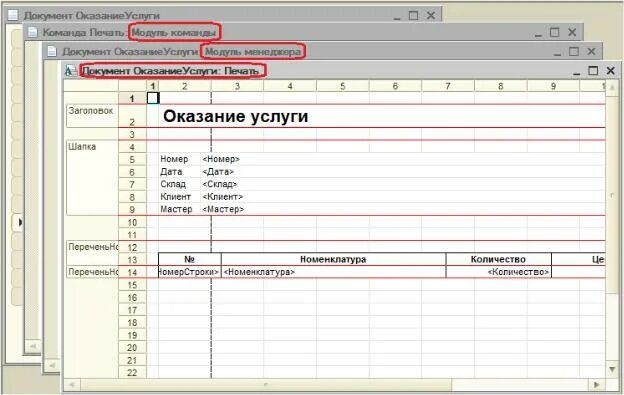Click left scroll arrow of Модуль менеджера window
Screen dimensions: 624x395
tap(51, 365)
